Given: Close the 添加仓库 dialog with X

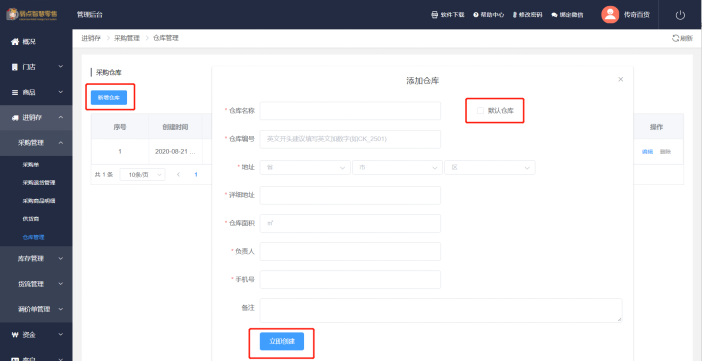Looking at the screenshot, I should point(621,79).
